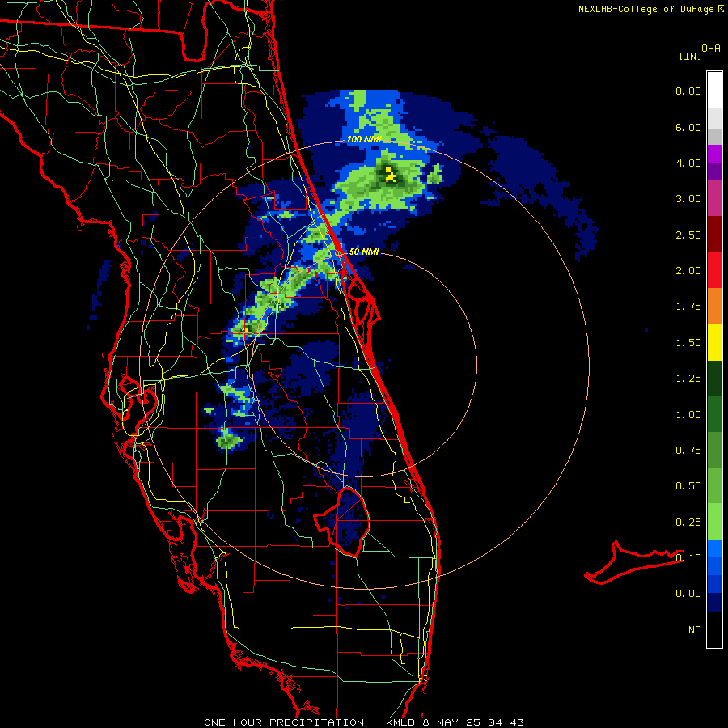This screenshot has height=728, width=728.
Task: Click the 8 MAY 25 04:43 timestamp
Action: (473, 722)
